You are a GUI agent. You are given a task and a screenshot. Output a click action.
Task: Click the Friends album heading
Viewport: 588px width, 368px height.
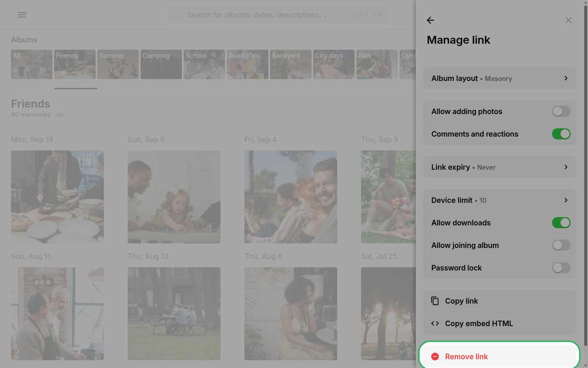click(x=30, y=104)
